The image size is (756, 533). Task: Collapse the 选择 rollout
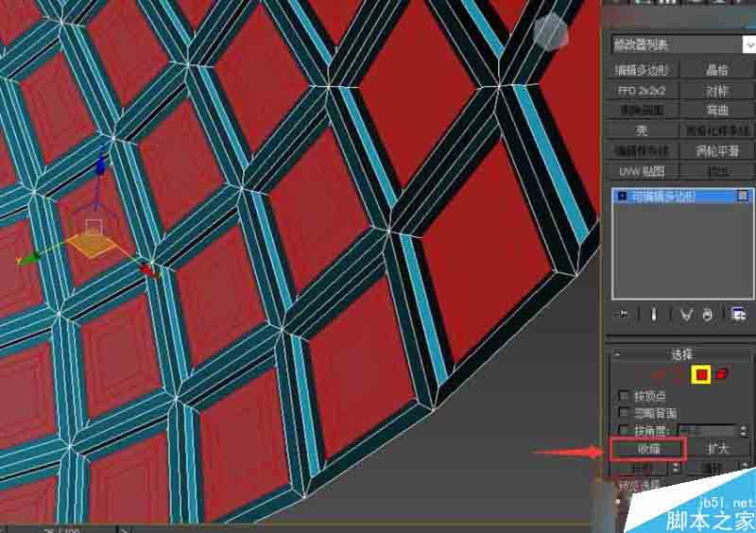[681, 355]
